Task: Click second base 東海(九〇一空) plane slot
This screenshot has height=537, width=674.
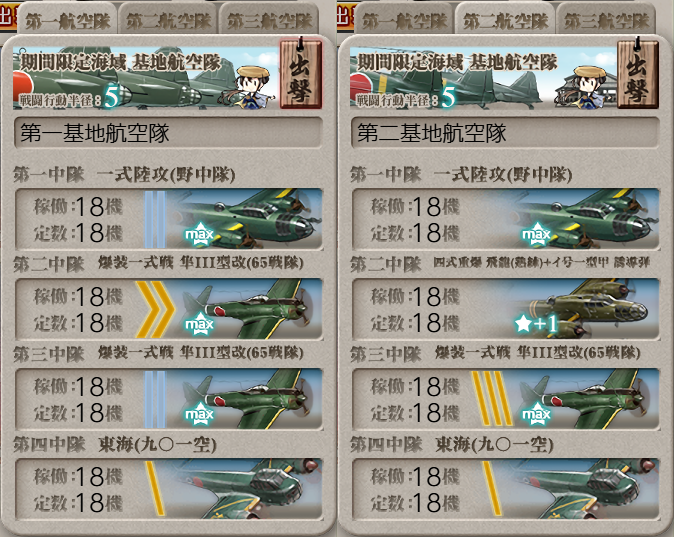Action: [x=506, y=488]
